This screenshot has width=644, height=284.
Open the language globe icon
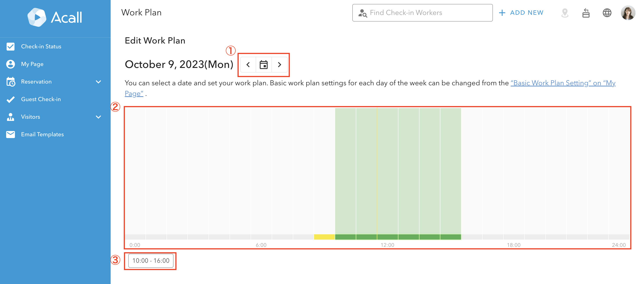607,13
